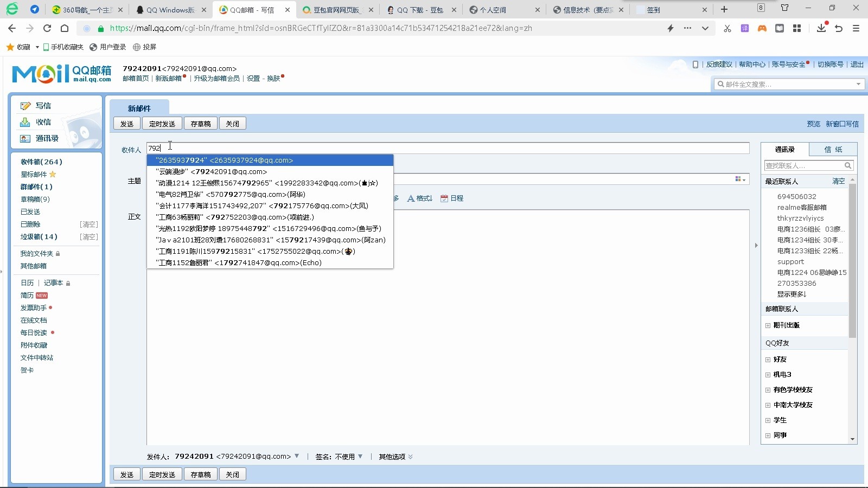Click 清空 next to 最近联系人

(x=839, y=181)
